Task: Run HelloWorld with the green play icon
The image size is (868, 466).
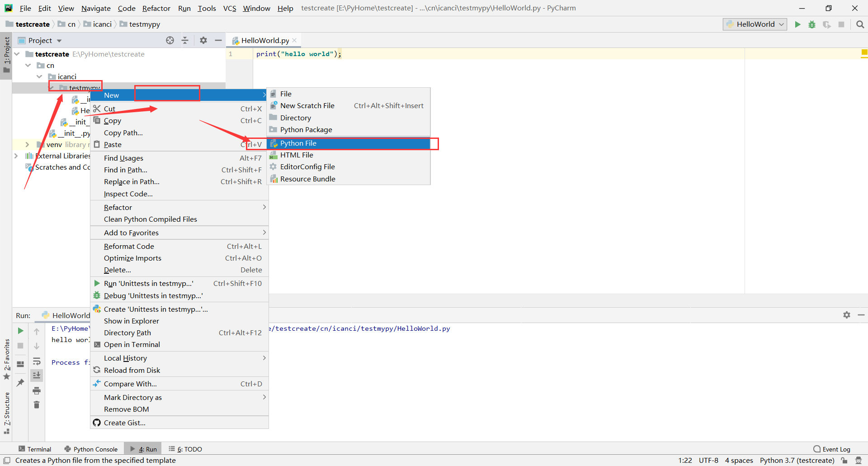Action: [x=797, y=24]
